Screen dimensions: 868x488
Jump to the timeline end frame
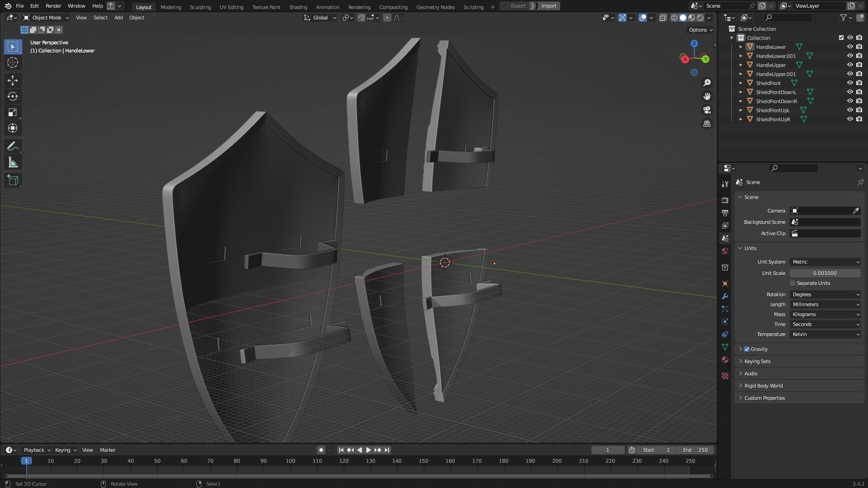pyautogui.click(x=387, y=450)
